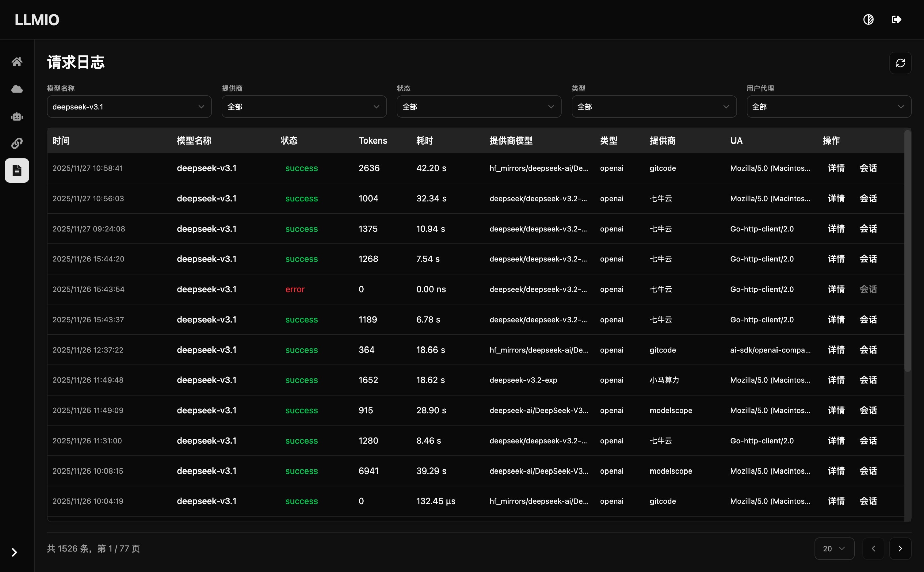The height and width of the screenshot is (572, 924).
Task: Open the 提供商 filter dropdown
Action: 304,107
